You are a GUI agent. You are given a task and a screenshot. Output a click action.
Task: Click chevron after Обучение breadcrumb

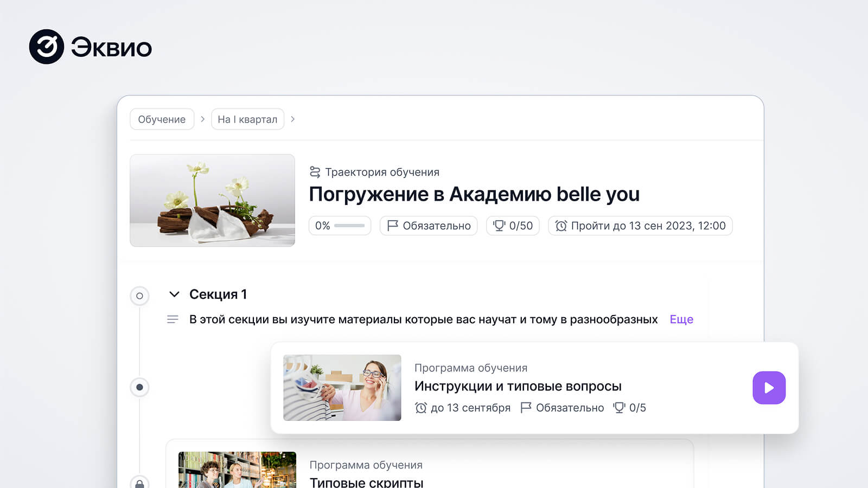point(202,119)
